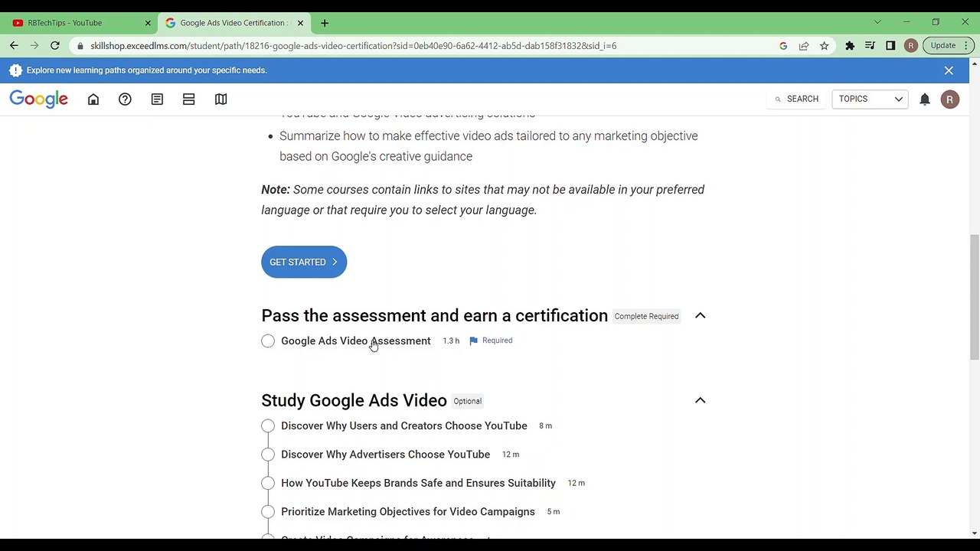Go back in browser history
Image resolution: width=980 pixels, height=551 pixels.
click(14, 46)
